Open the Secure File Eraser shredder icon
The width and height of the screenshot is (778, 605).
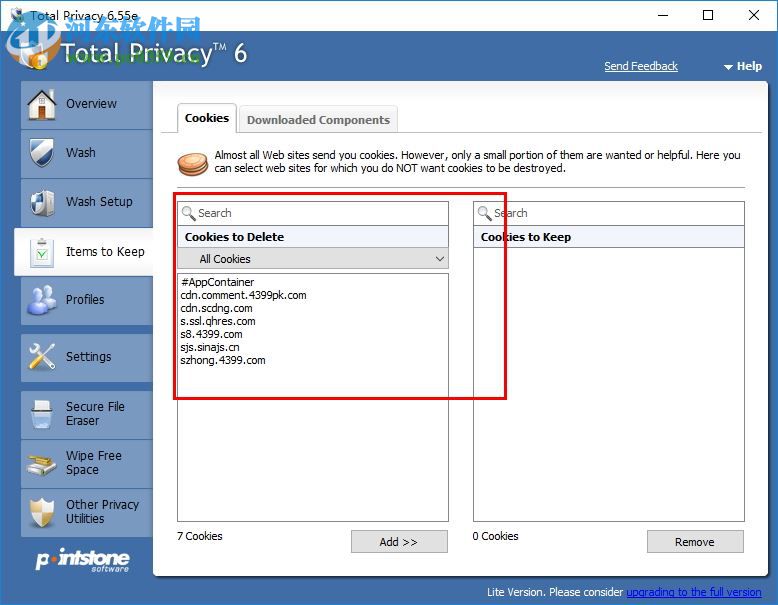42,414
